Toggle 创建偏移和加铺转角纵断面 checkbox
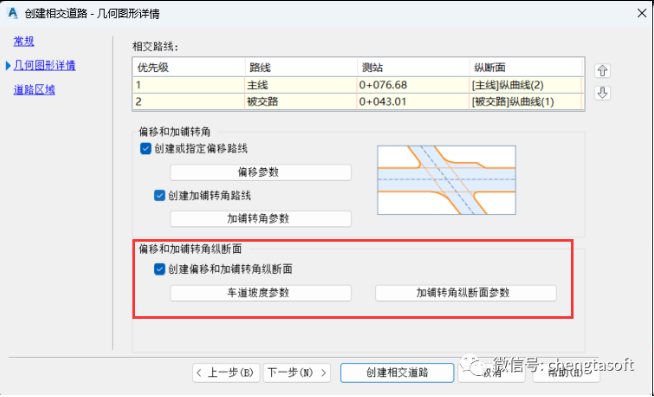654x397 pixels. [x=159, y=269]
